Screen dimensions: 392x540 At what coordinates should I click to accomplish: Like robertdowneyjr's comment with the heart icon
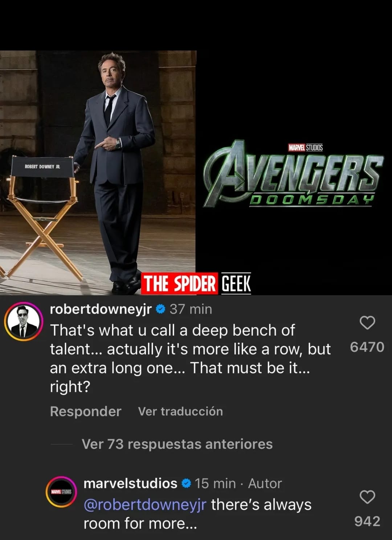(x=367, y=323)
